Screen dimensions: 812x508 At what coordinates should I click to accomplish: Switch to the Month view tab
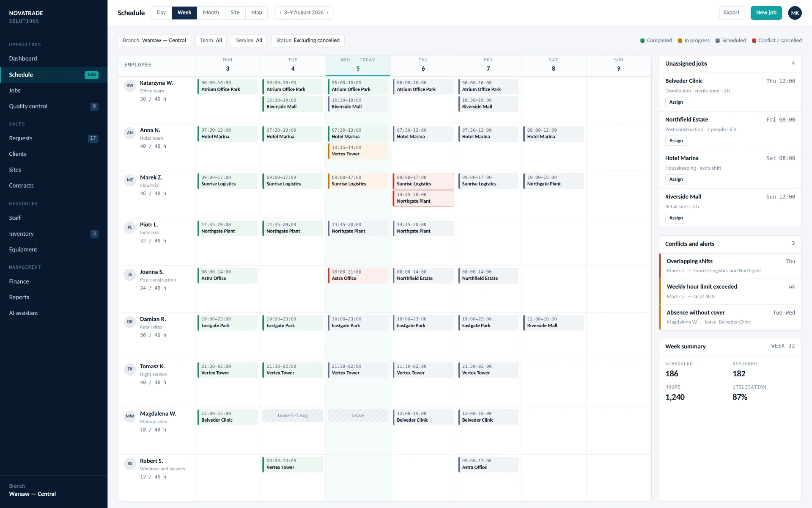(x=211, y=13)
